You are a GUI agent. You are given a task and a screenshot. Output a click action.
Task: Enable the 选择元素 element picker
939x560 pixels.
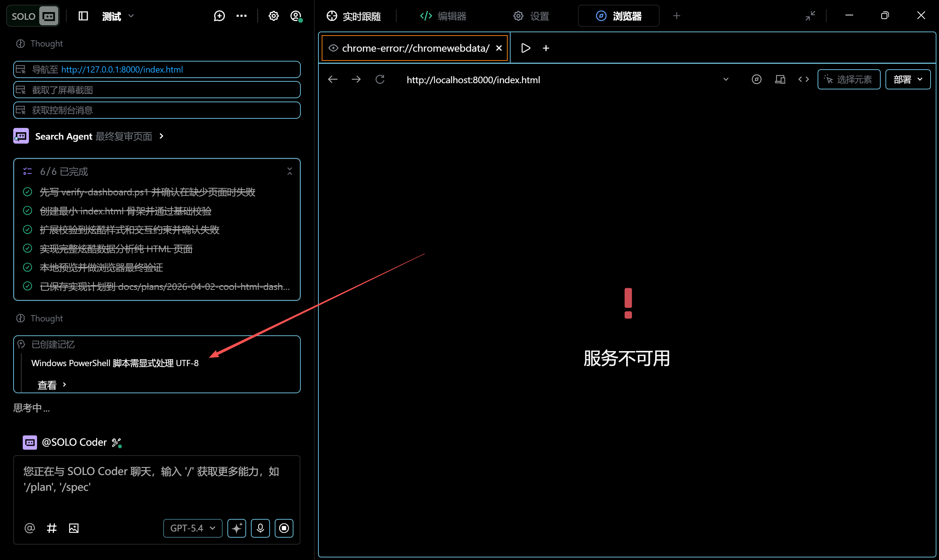coord(849,80)
